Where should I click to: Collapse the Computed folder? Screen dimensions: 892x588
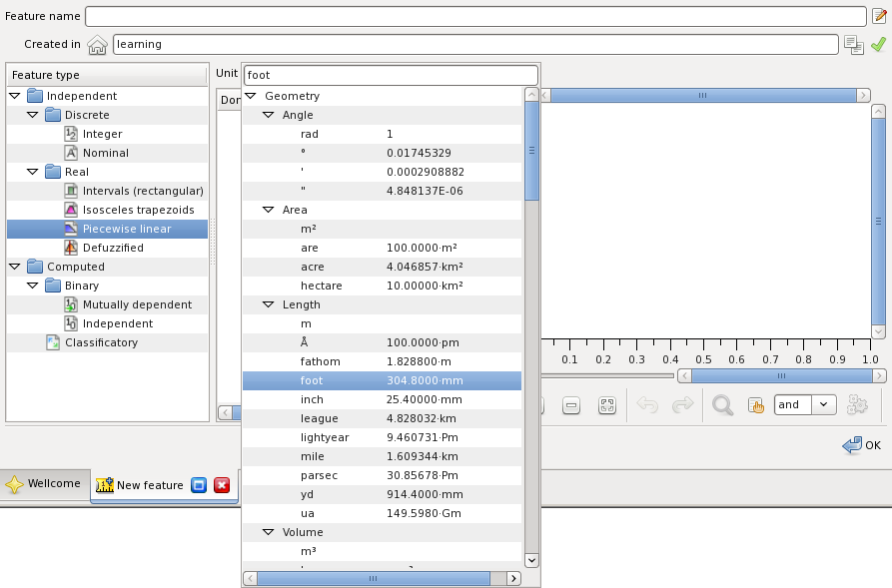point(15,267)
